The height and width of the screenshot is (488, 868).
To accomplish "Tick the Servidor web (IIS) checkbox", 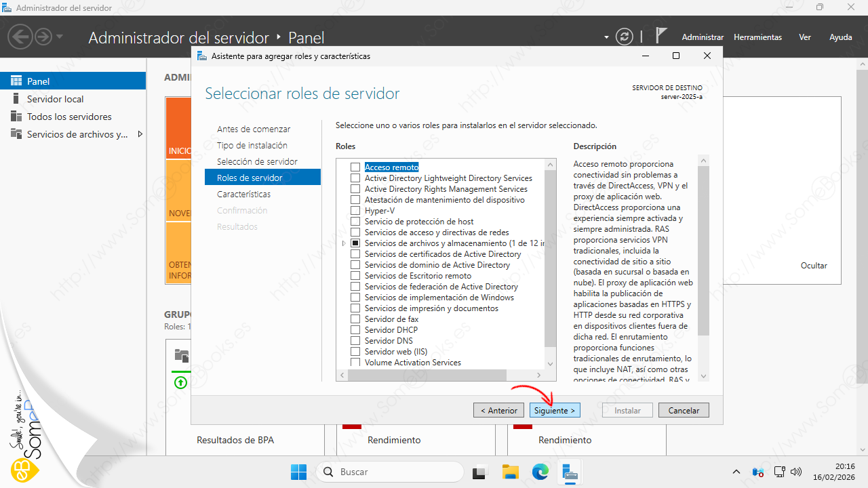I will 355,352.
